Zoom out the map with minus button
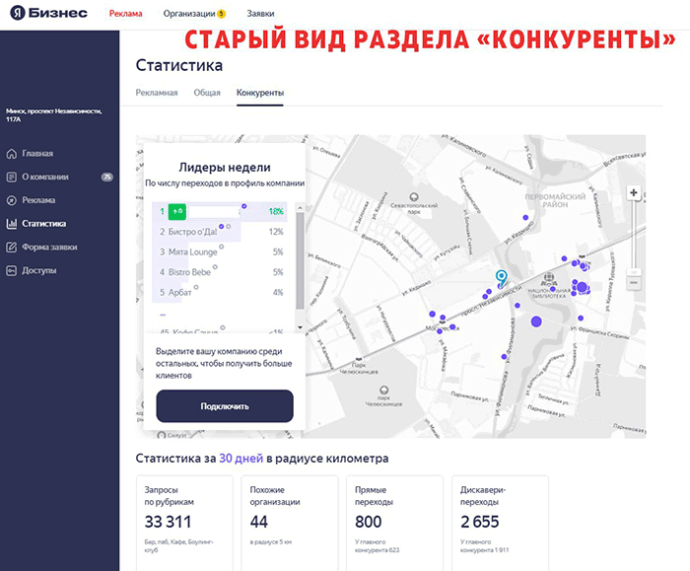Screen dimensions: 690x571 tap(634, 282)
